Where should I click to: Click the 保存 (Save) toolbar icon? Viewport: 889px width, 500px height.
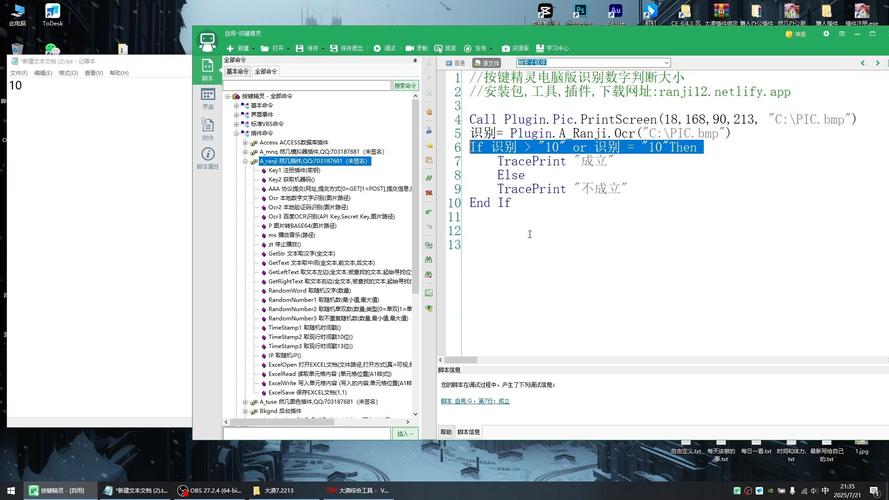coord(299,49)
